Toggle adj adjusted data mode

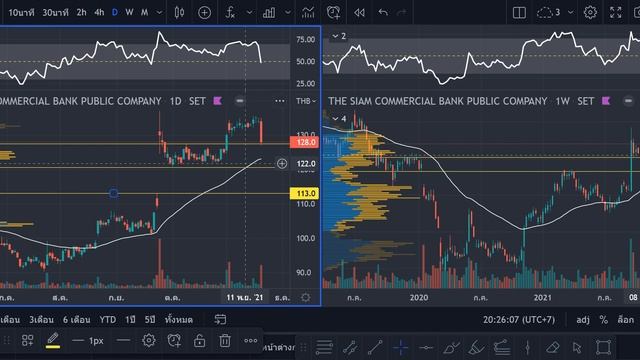(583, 319)
